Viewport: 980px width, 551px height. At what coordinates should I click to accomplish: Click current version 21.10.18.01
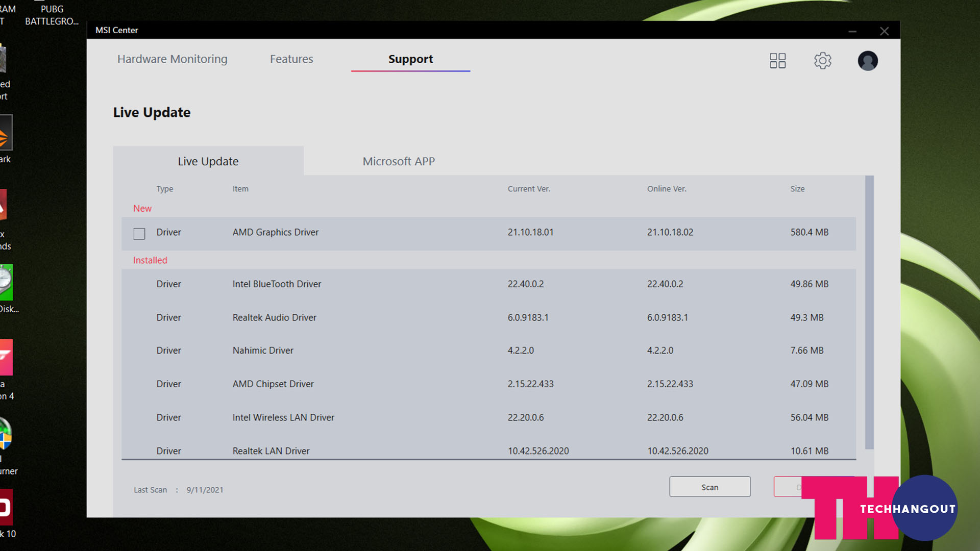point(530,232)
